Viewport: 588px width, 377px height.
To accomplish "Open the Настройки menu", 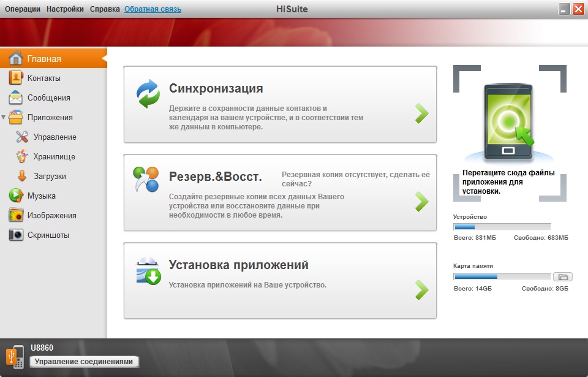I will tap(65, 9).
